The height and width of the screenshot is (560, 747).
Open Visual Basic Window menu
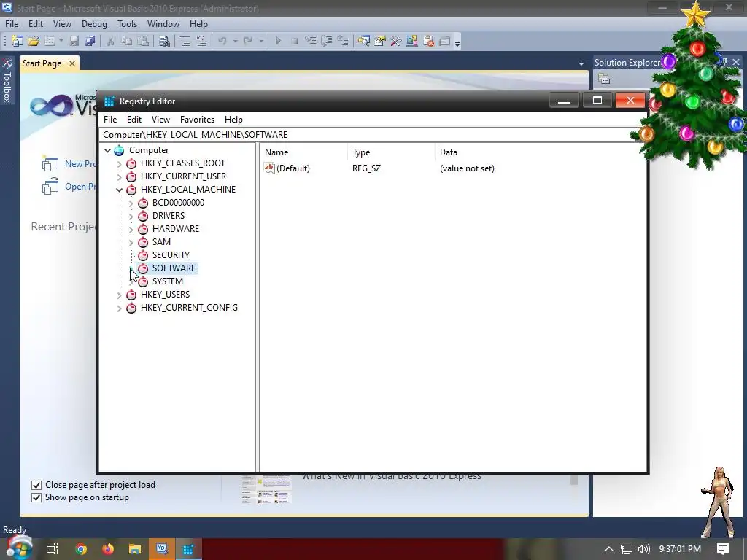pos(163,24)
